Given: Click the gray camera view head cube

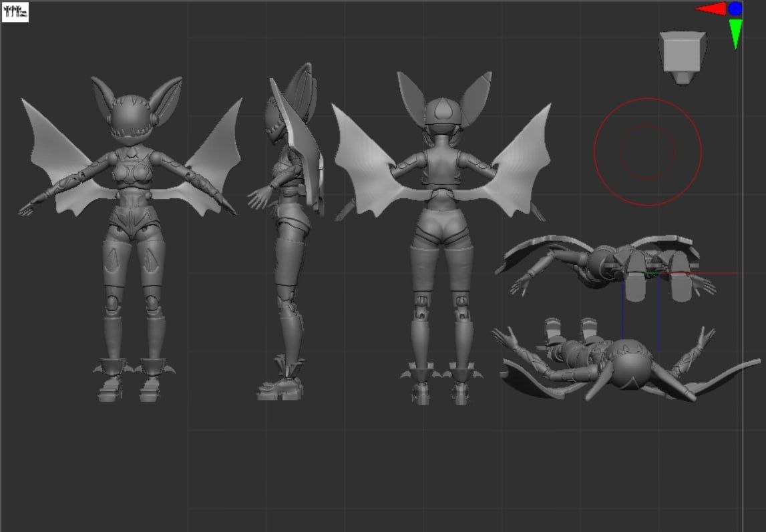Looking at the screenshot, I should (683, 57).
